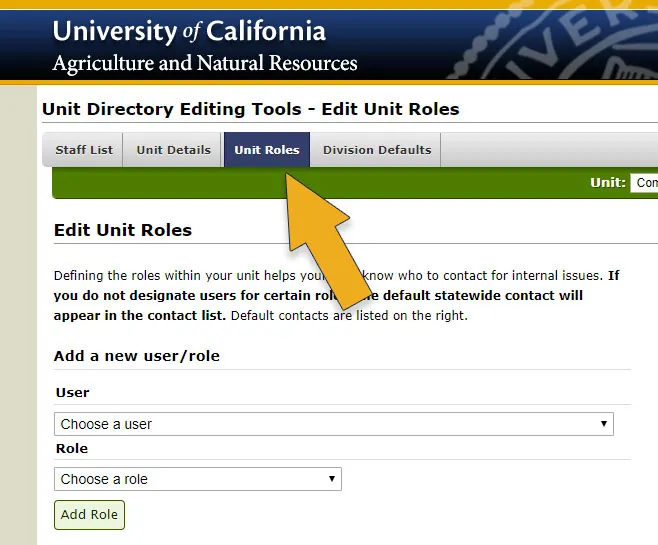Screen dimensions: 658x545
Task: Switch to the Unit Details tab
Action: tap(173, 150)
